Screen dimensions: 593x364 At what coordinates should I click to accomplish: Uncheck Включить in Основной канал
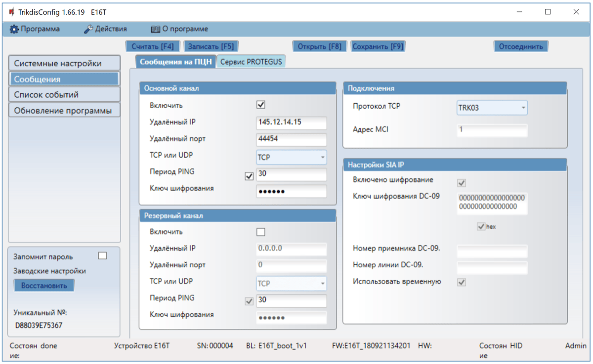261,105
